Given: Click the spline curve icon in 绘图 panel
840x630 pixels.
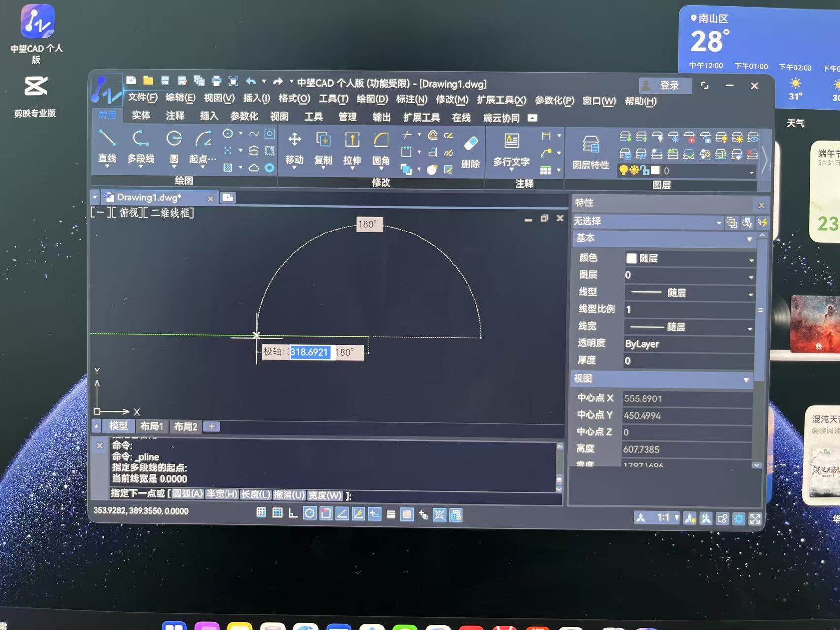Looking at the screenshot, I should point(254,133).
